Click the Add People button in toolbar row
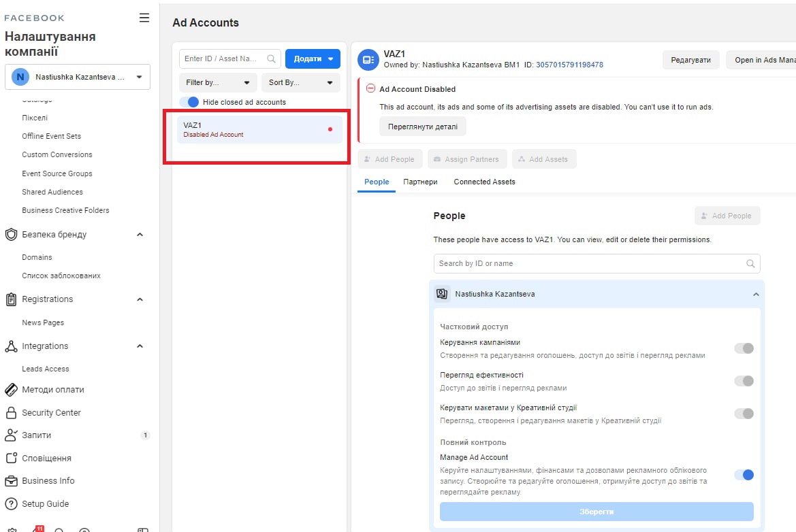This screenshot has height=532, width=796. [x=389, y=159]
